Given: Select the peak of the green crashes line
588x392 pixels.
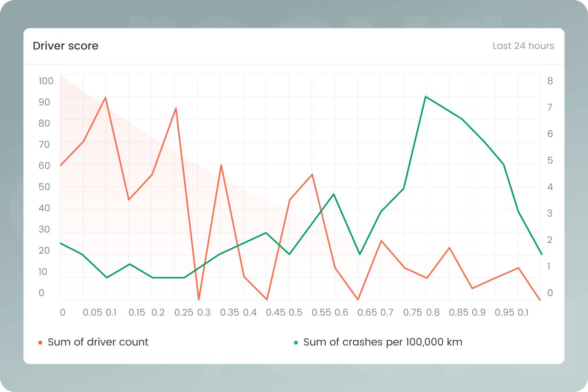Looking at the screenshot, I should [x=426, y=97].
